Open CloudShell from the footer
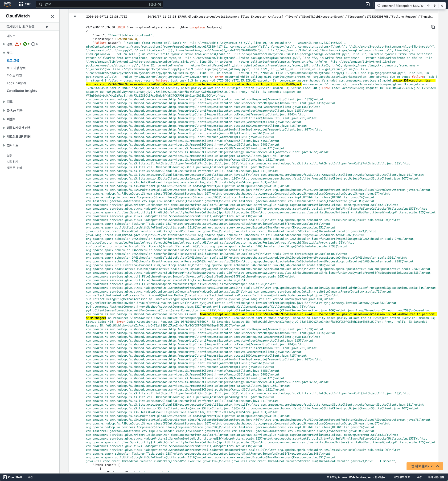Screen dimensions: 448x481 [x=12, y=477]
